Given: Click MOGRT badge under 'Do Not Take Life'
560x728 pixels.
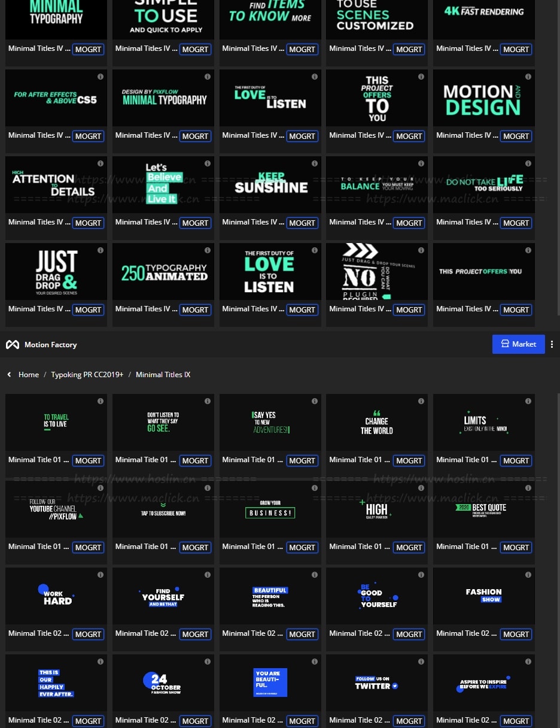Looking at the screenshot, I should (516, 223).
